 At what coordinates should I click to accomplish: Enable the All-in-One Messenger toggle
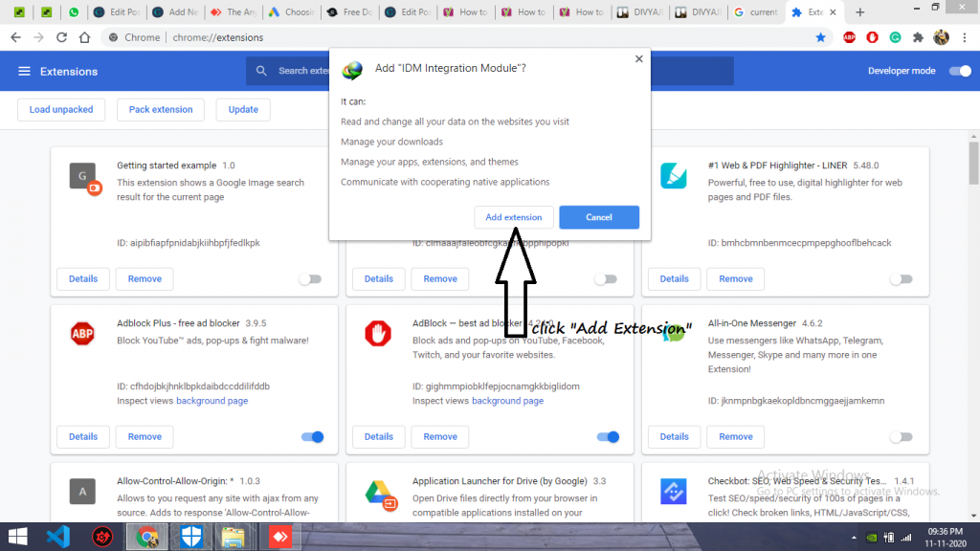[x=902, y=436]
